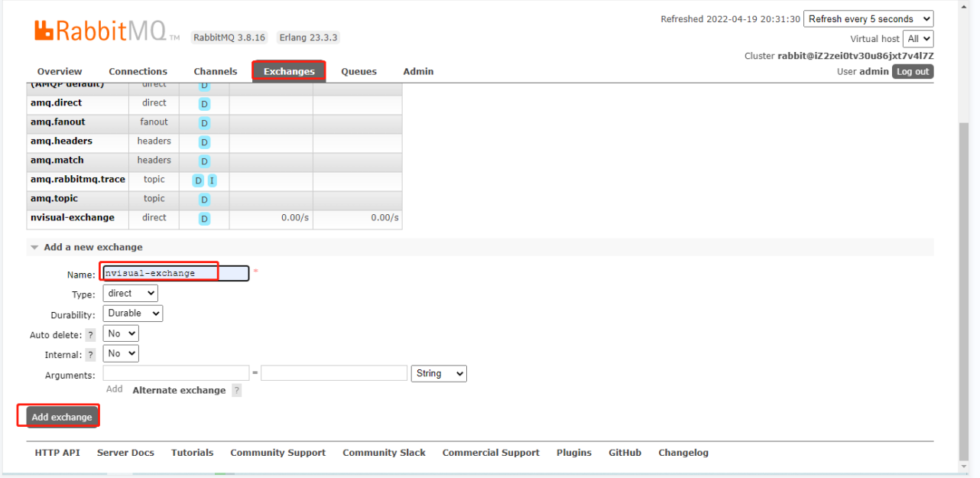Viewport: 980px width, 478px height.
Task: Click the RabbitMQ logo
Action: [x=107, y=31]
